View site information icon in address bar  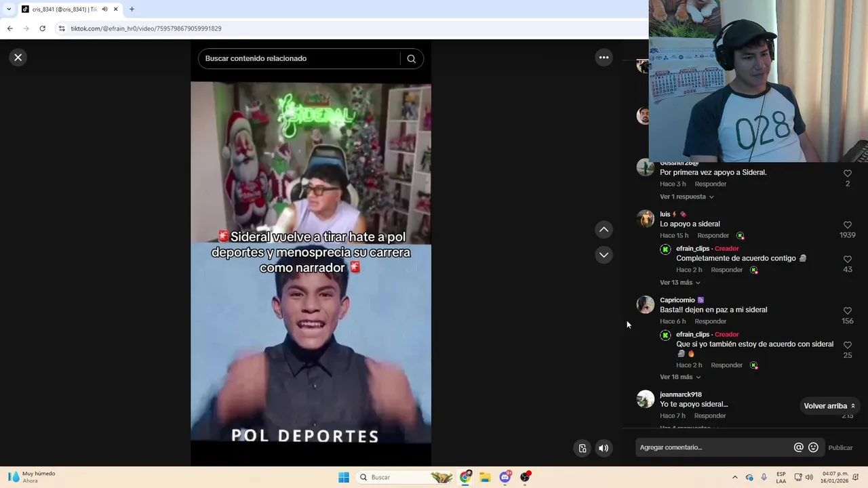(x=62, y=28)
